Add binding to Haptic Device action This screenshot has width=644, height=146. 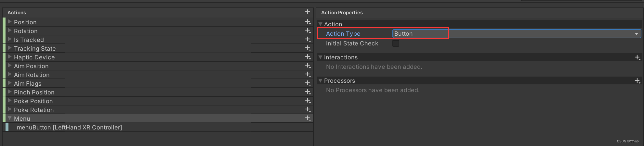pyautogui.click(x=308, y=57)
